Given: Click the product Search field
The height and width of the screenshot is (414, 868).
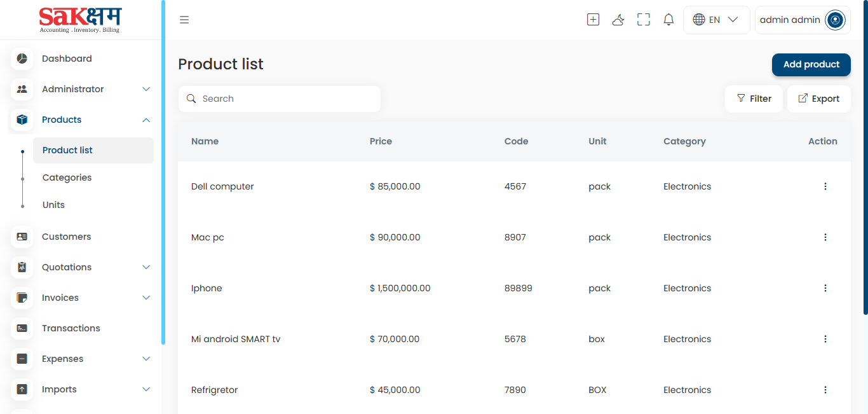Looking at the screenshot, I should tap(286, 99).
